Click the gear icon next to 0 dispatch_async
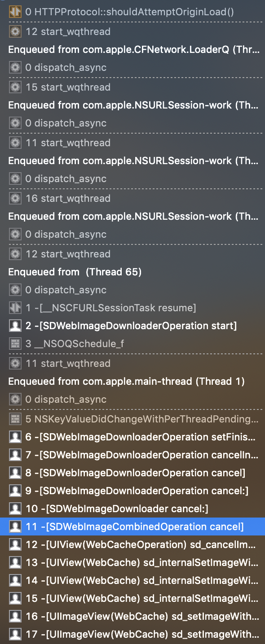Image resolution: width=265 pixels, height=644 pixels. click(15, 67)
